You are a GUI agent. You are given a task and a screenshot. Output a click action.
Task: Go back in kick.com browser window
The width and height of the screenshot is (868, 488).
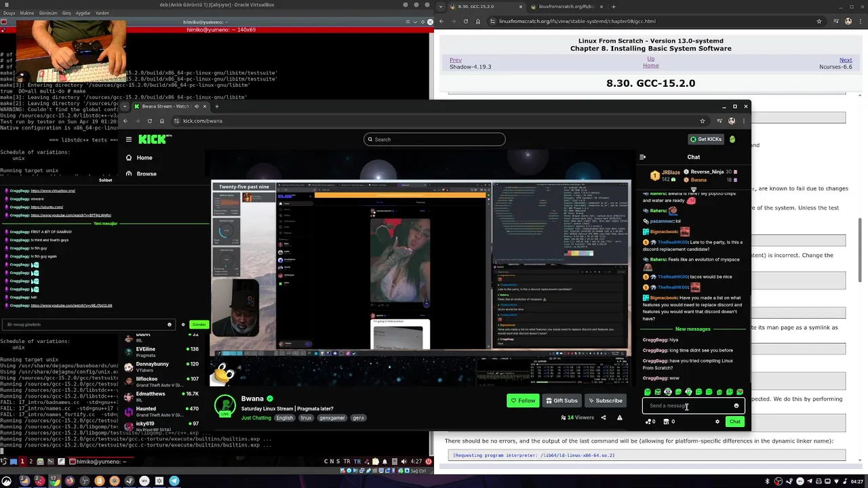[125, 121]
